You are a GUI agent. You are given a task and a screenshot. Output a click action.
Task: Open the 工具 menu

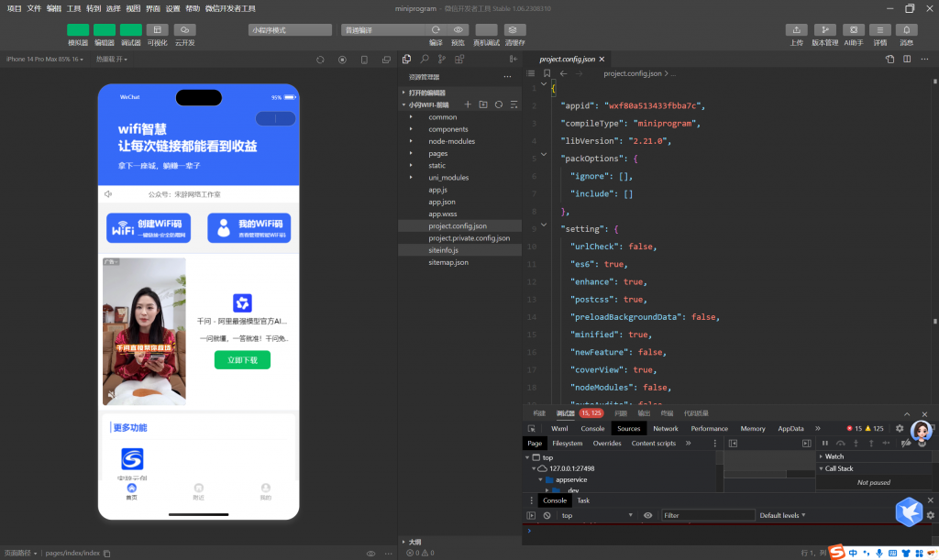[74, 8]
